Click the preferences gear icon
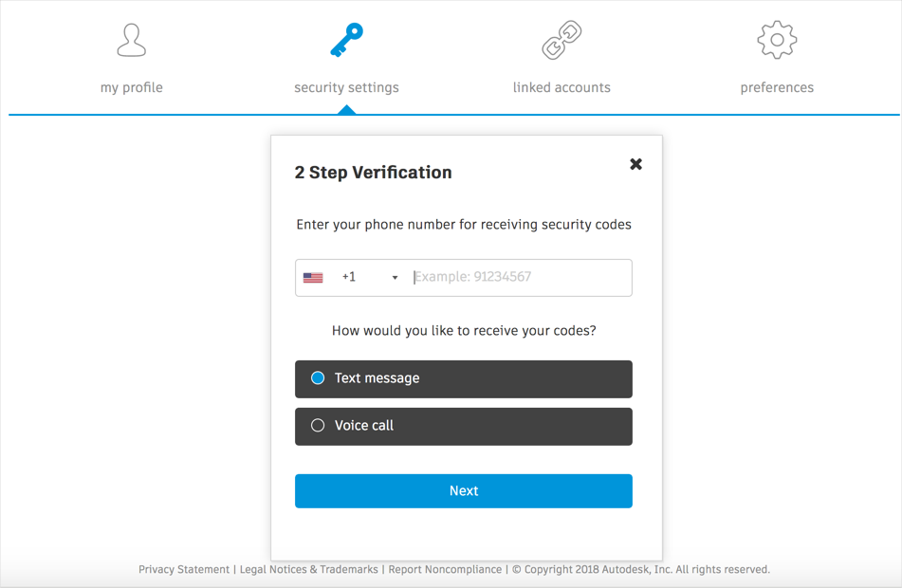 (x=776, y=40)
